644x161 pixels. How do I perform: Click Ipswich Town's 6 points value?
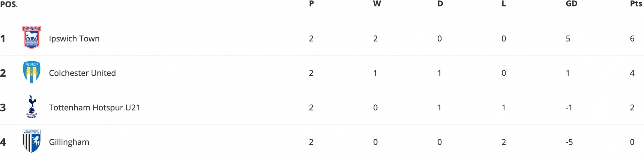click(632, 39)
